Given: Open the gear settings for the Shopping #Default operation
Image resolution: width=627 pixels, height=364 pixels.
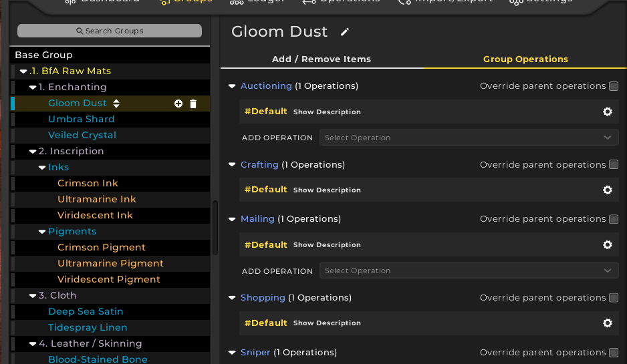Looking at the screenshot, I should 607,323.
